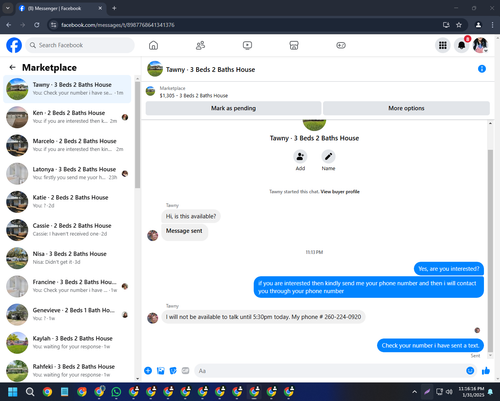Click the chat messages scrollbar
This screenshot has width=500, height=401.
tap(490, 250)
